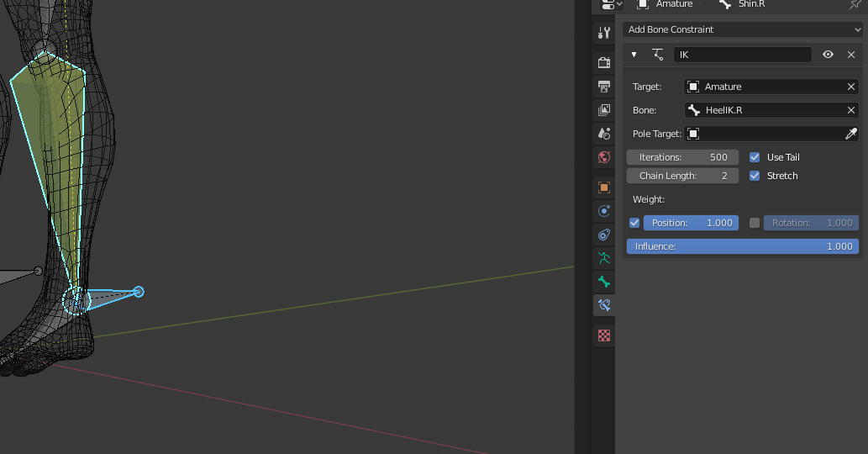Enable the Rotation weight checkbox
This screenshot has width=868, height=454.
(755, 223)
